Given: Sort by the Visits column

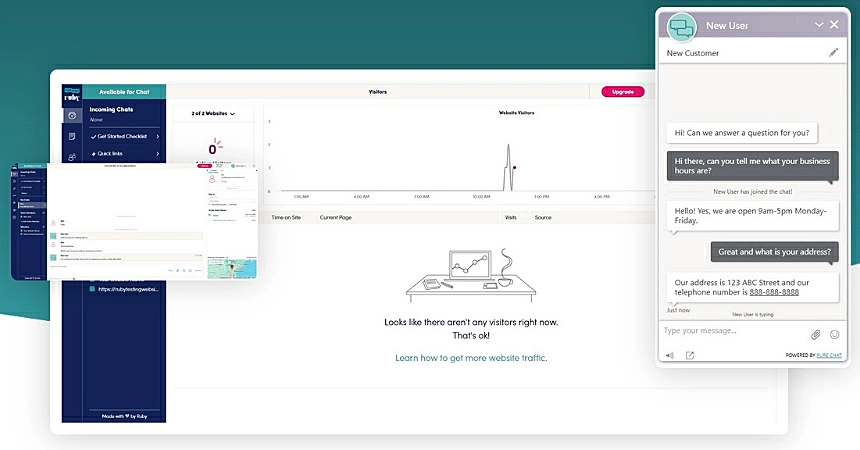Looking at the screenshot, I should tap(511, 217).
